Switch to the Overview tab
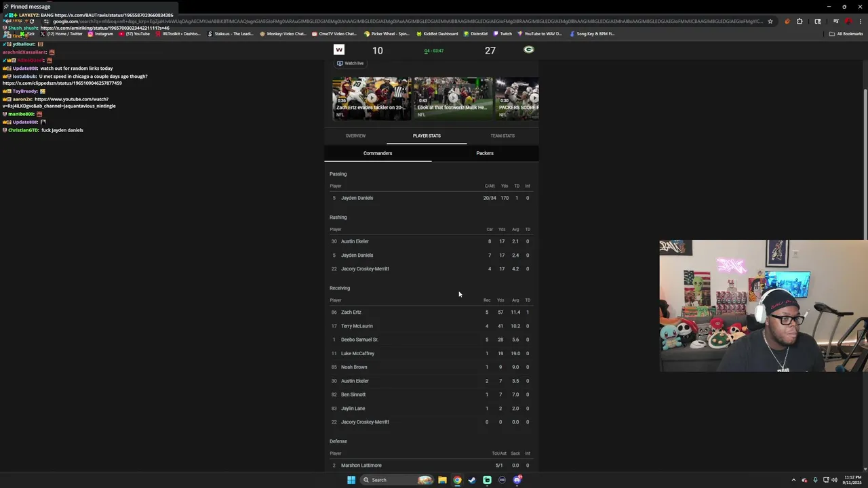This screenshot has width=868, height=488. (355, 136)
